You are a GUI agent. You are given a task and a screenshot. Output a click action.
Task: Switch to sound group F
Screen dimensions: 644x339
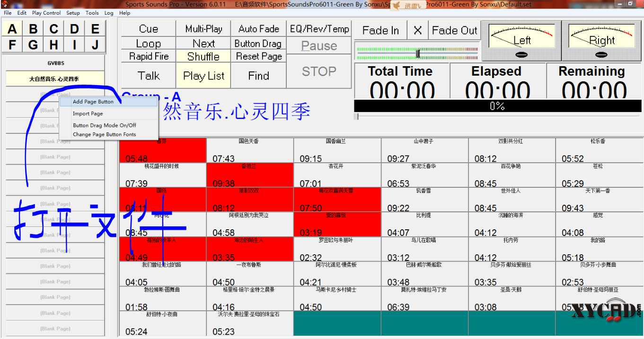click(12, 45)
